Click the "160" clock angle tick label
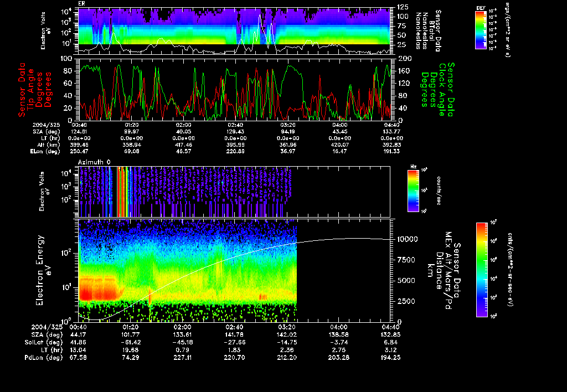This screenshot has height=392, width=567. pos(405,71)
